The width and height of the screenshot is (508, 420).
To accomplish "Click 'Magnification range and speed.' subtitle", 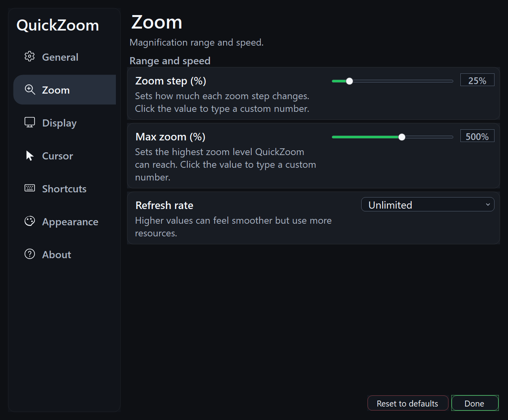I will coord(196,42).
